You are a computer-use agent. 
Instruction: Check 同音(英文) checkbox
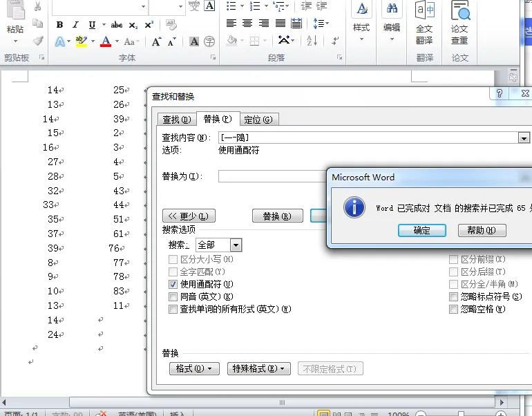tap(173, 297)
